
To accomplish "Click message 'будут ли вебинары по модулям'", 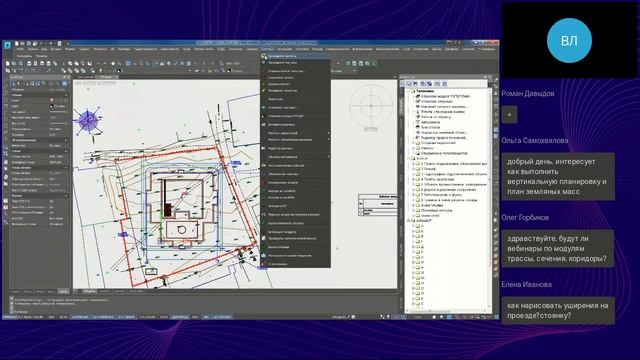I will click(x=558, y=249).
